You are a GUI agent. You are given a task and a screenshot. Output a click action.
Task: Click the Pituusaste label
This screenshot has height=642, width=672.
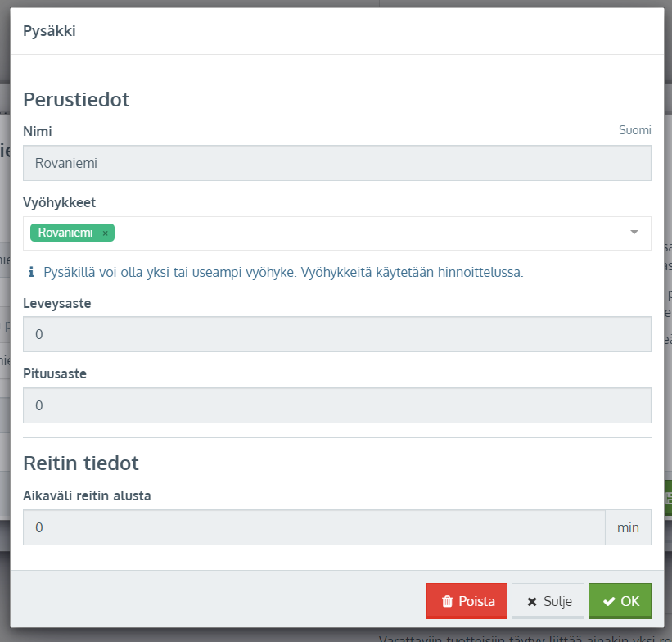tap(55, 373)
